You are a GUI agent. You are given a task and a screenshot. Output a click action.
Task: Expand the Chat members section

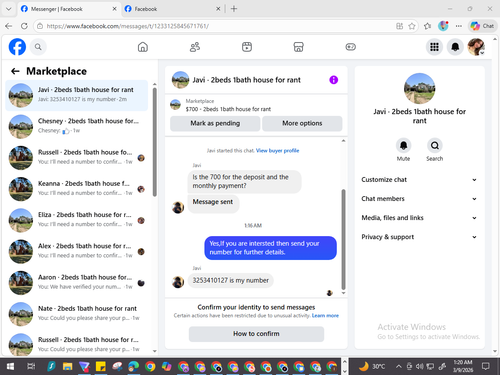419,199
